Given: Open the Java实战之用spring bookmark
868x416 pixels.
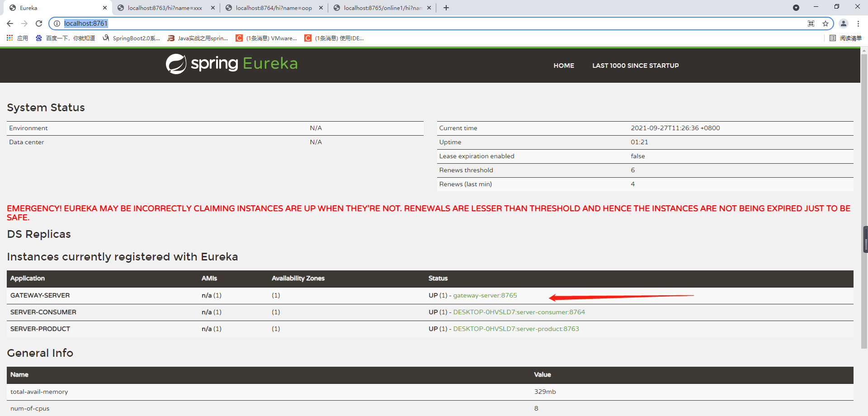Looking at the screenshot, I should (198, 38).
